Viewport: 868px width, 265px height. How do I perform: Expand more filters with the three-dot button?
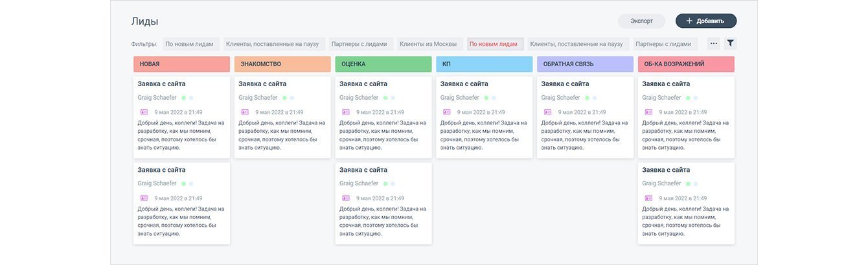(x=714, y=43)
